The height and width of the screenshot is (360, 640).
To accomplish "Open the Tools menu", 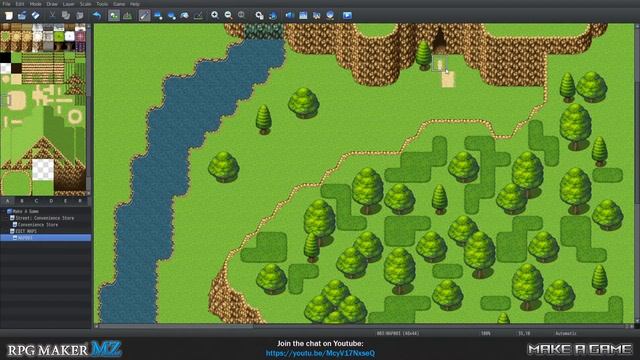I will [102, 4].
